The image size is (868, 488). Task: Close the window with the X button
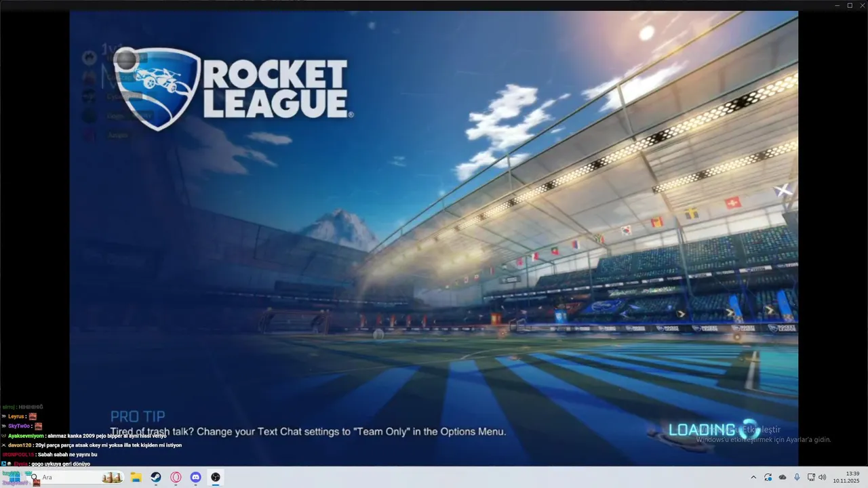point(862,5)
